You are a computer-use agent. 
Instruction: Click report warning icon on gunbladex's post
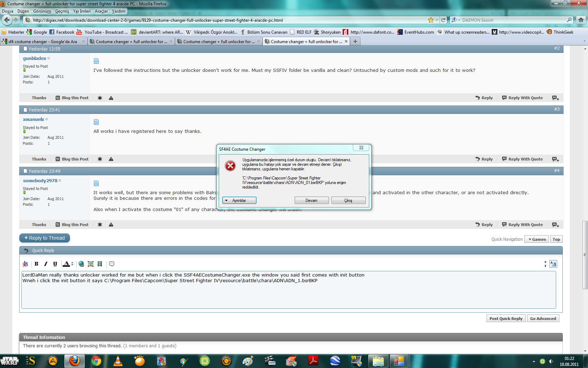[111, 98]
